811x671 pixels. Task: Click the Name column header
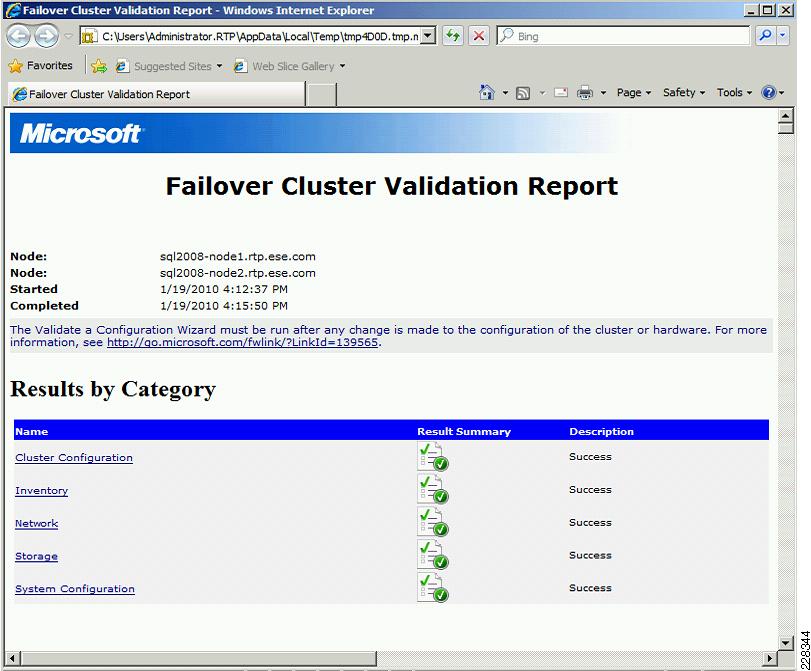click(32, 431)
